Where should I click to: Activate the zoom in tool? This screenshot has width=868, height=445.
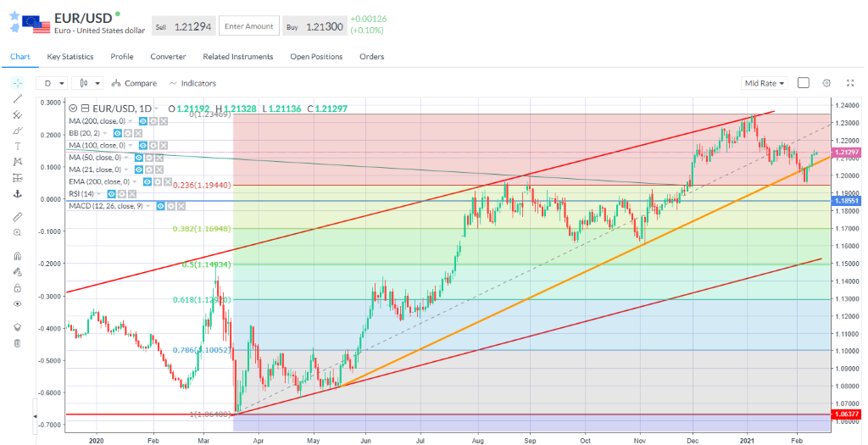(17, 232)
